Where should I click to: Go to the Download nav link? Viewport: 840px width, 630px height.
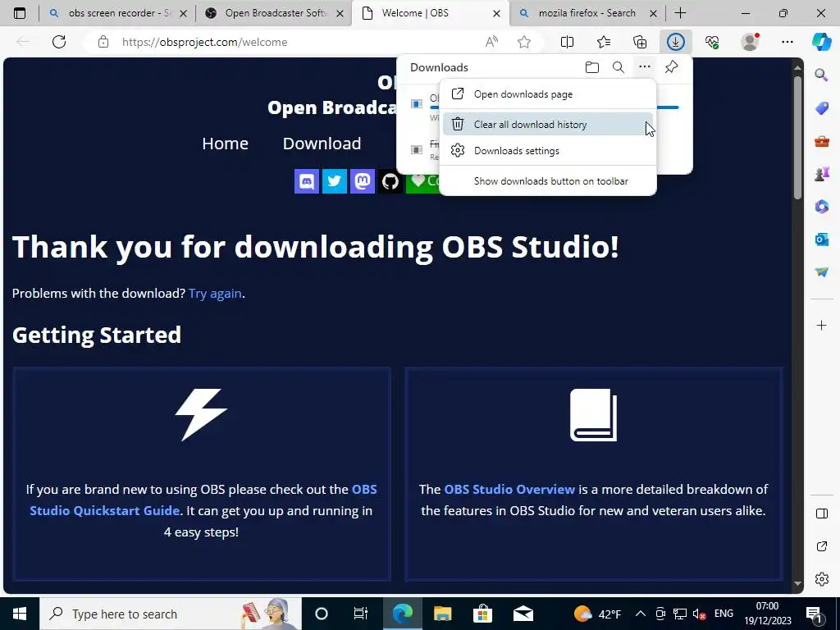pyautogui.click(x=322, y=144)
